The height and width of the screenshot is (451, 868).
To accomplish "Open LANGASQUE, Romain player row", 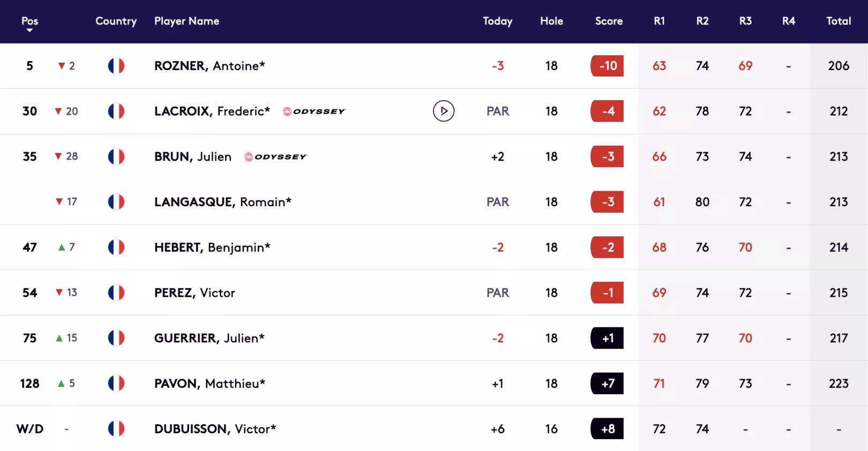I will point(434,202).
